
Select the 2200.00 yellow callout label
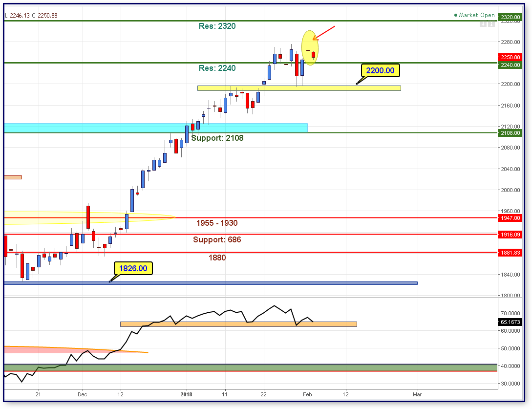(381, 70)
